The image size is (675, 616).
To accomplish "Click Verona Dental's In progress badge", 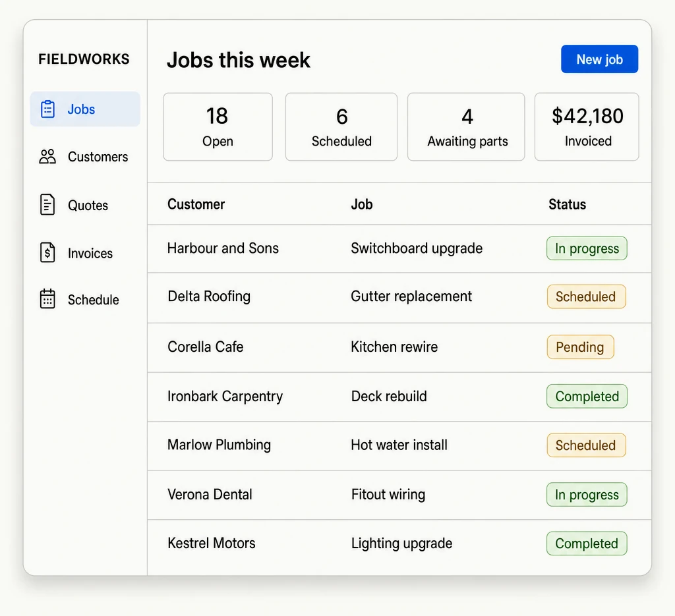I will coord(587,495).
